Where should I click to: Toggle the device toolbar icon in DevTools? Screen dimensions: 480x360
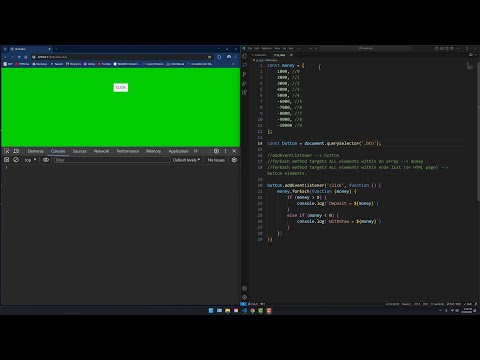(x=16, y=151)
